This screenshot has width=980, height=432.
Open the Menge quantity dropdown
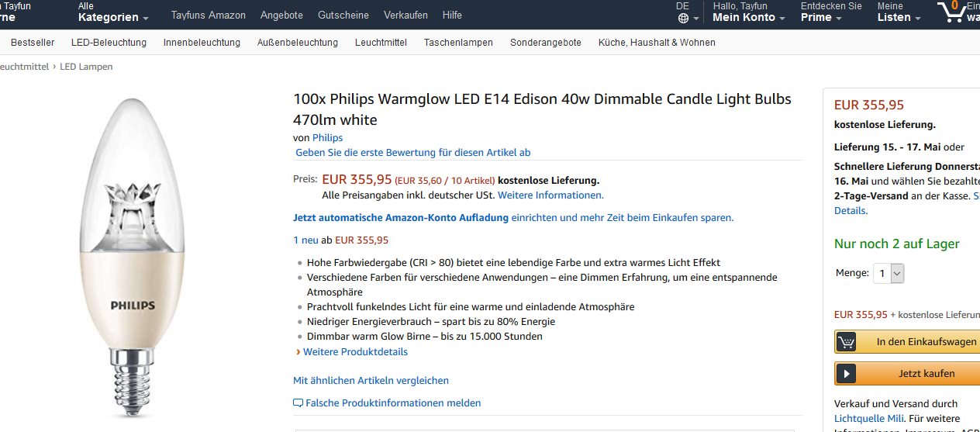click(889, 273)
